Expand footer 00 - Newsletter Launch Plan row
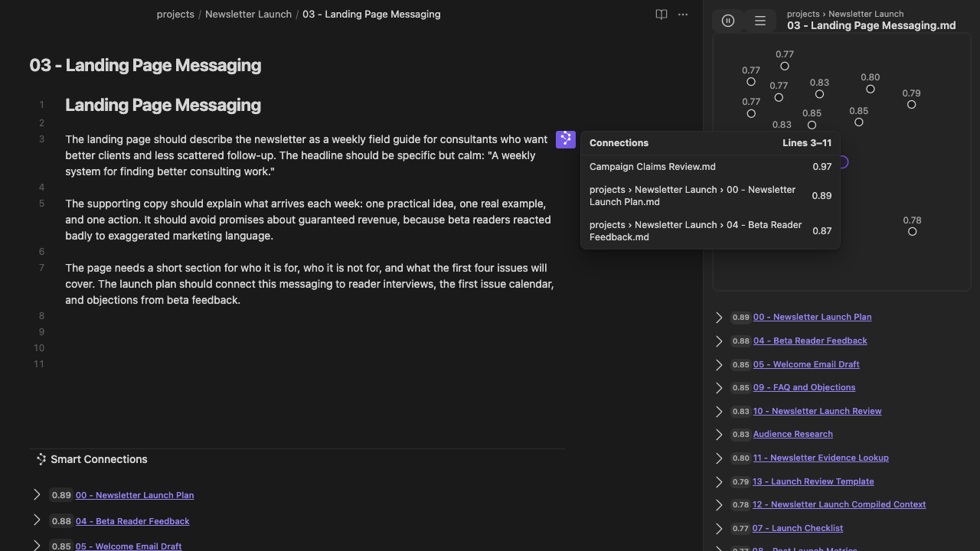This screenshot has height=551, width=980. pos(37,495)
